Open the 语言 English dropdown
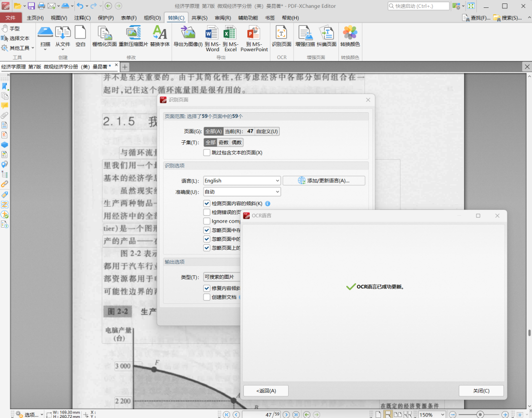Image resolution: width=532 pixels, height=418 pixels. (242, 181)
